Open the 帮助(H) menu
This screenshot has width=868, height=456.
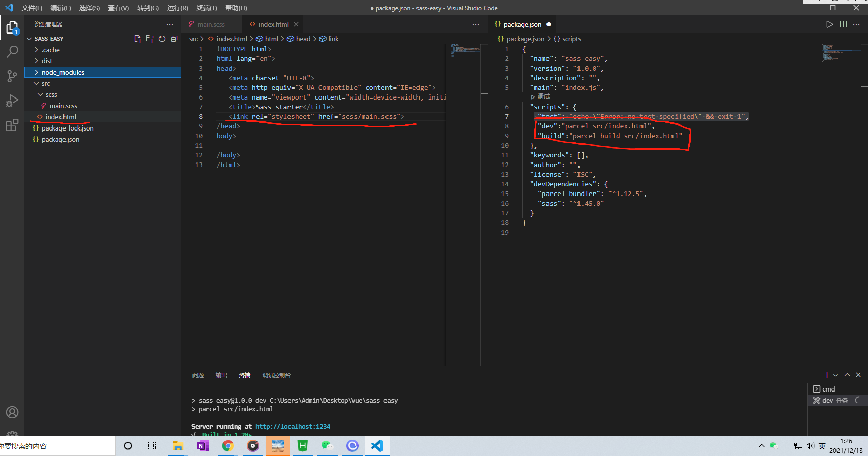pos(236,8)
